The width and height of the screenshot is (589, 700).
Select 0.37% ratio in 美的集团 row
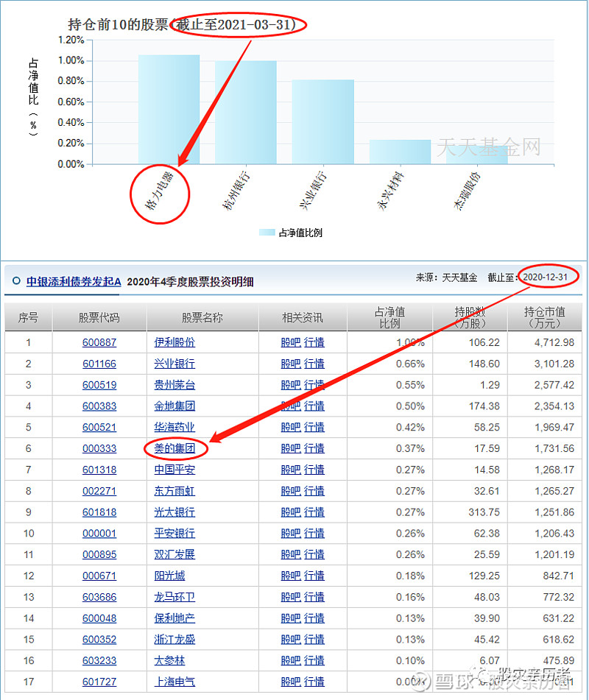(x=410, y=448)
